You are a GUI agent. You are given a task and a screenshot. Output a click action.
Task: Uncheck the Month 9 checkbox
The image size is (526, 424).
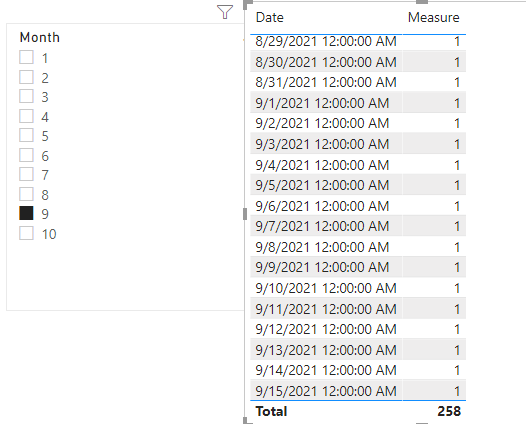(x=26, y=213)
